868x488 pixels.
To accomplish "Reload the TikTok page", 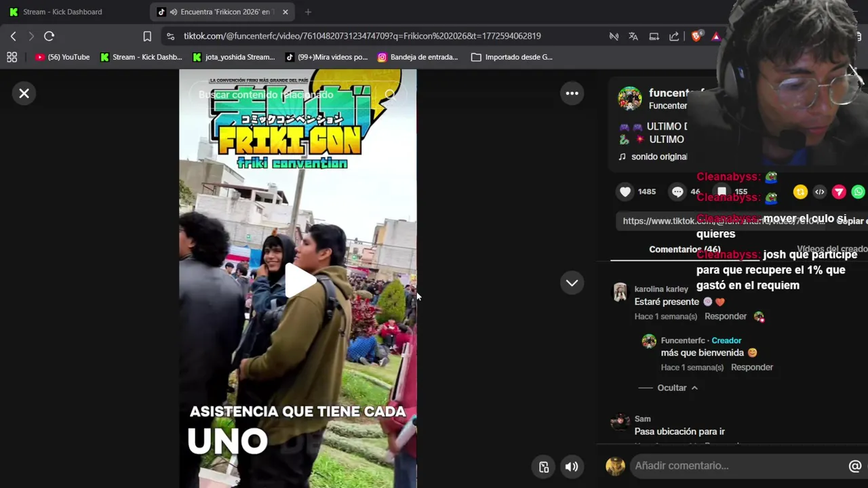I will (49, 36).
